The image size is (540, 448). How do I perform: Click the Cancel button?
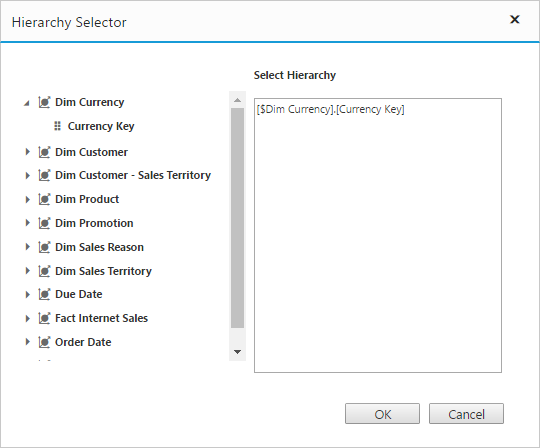tap(466, 414)
